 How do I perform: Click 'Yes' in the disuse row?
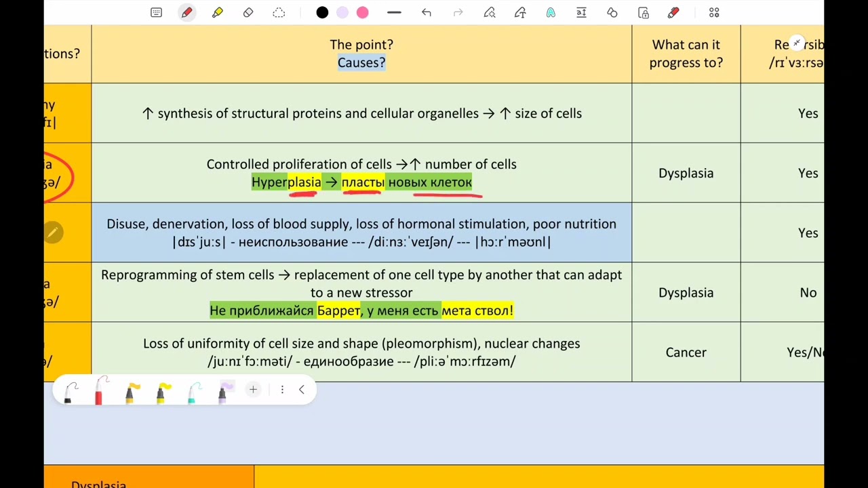pos(808,232)
